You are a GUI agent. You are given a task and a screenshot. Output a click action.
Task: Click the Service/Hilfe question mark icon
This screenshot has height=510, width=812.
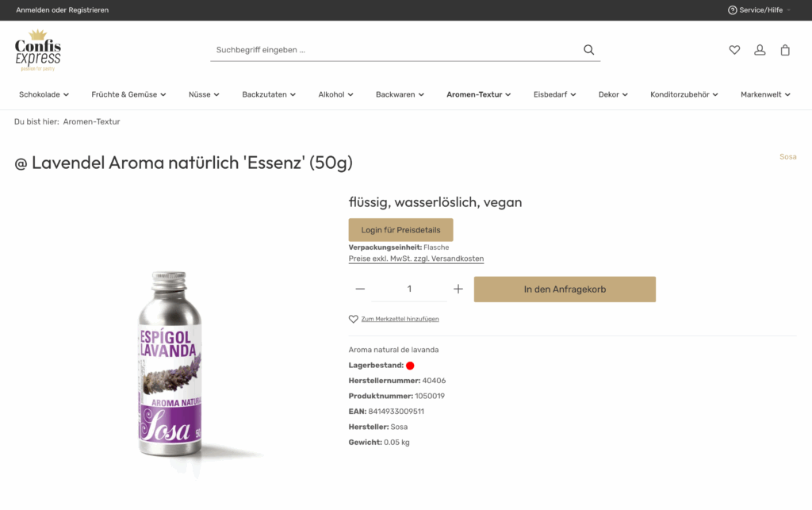(x=732, y=10)
